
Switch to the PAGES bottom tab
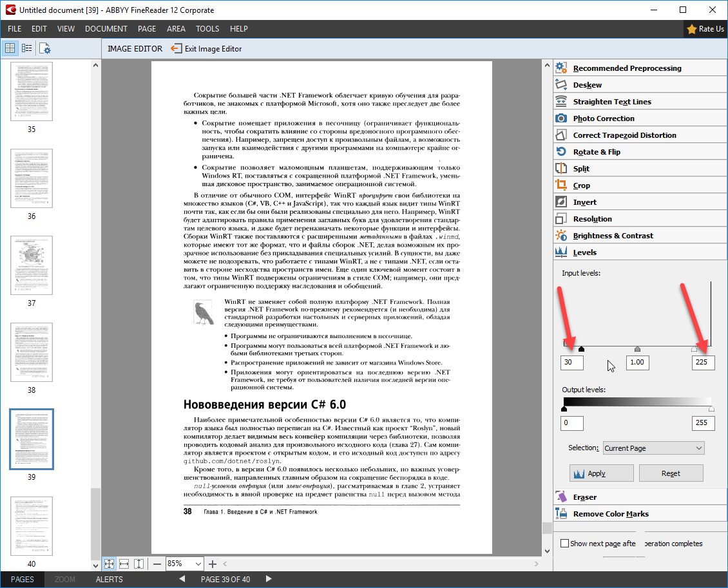point(23,579)
